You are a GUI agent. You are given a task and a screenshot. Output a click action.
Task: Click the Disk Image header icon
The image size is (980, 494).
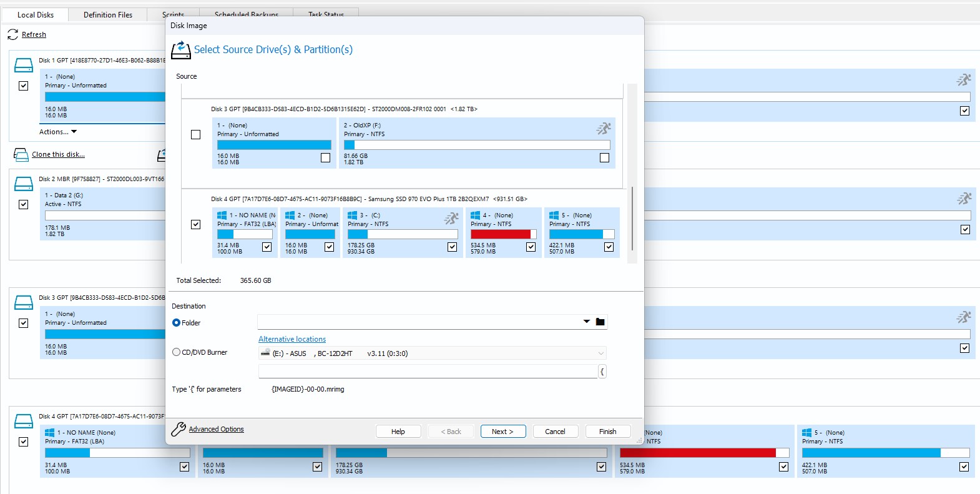180,50
